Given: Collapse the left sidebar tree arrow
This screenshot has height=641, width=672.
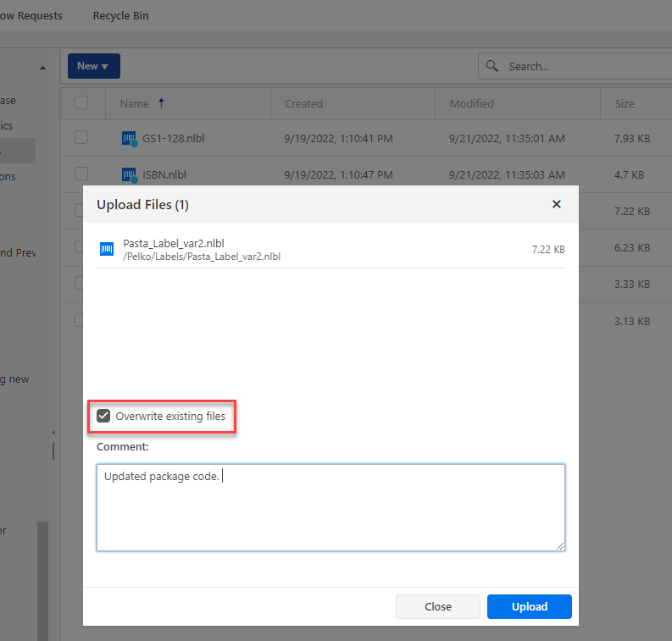Looking at the screenshot, I should 42,68.
